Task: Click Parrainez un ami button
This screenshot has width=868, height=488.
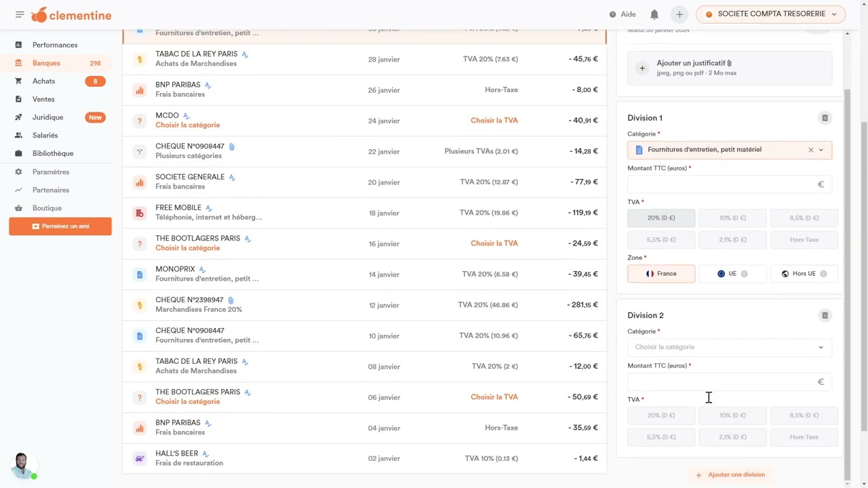Action: (60, 226)
